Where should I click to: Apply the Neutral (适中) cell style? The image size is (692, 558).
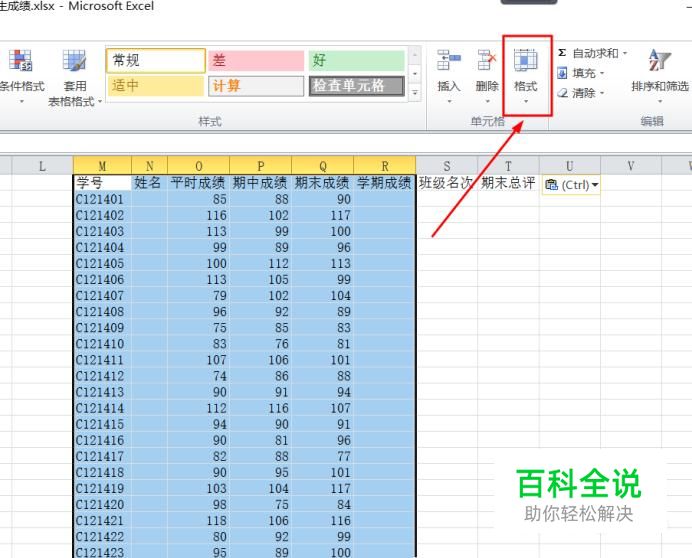point(155,86)
